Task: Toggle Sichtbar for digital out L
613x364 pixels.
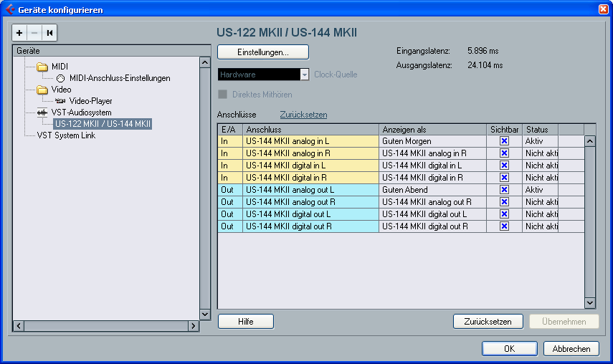Action: click(504, 214)
